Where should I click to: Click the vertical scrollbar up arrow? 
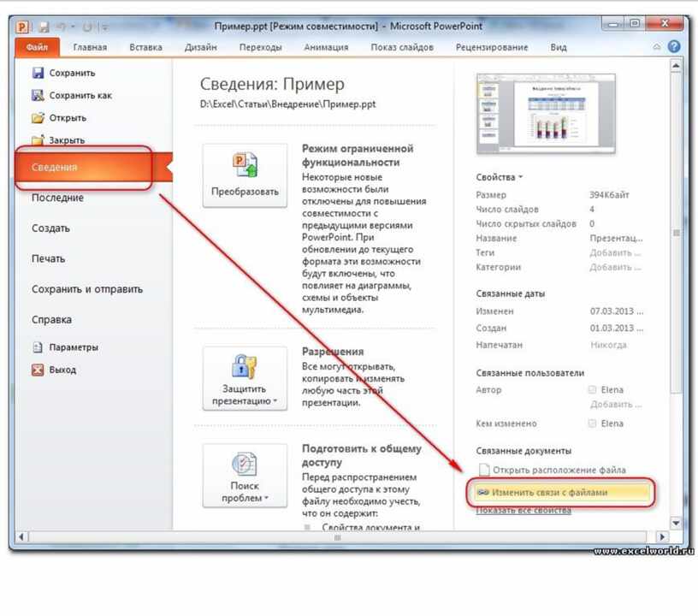click(x=676, y=66)
